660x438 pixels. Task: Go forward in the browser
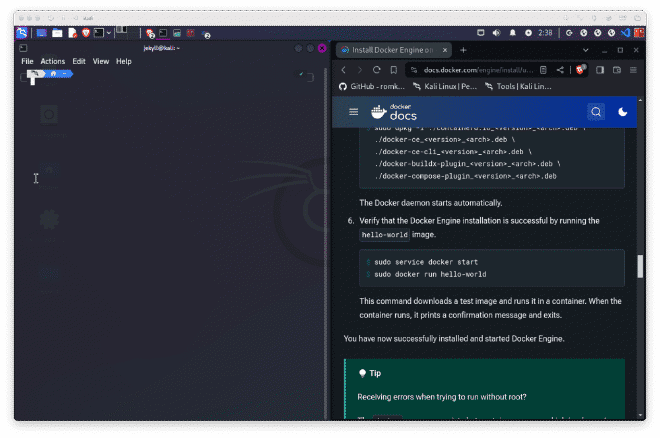pyautogui.click(x=359, y=70)
